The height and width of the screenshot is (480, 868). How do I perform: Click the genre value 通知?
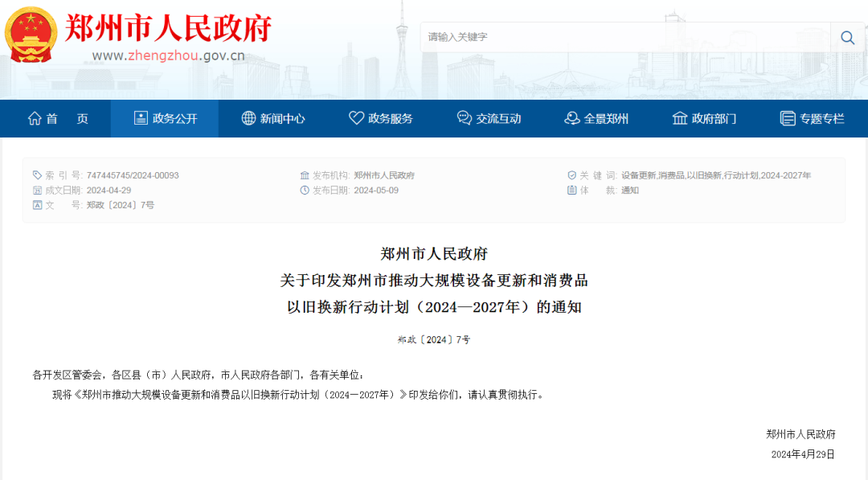(630, 190)
